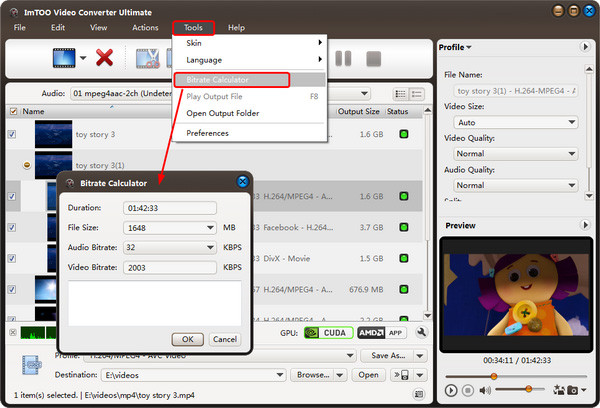Viewport: 600px width, 408px height.
Task: Close the Bitrate Calculator dialog
Action: 242,181
